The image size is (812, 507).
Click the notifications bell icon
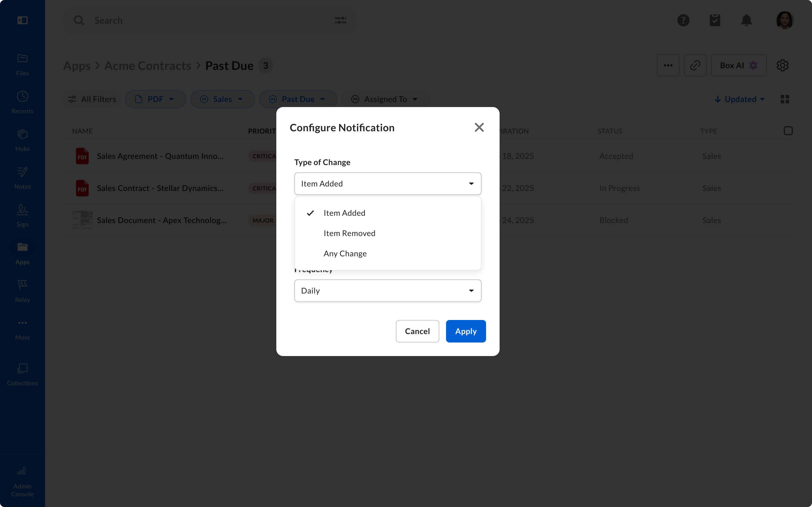point(746,21)
